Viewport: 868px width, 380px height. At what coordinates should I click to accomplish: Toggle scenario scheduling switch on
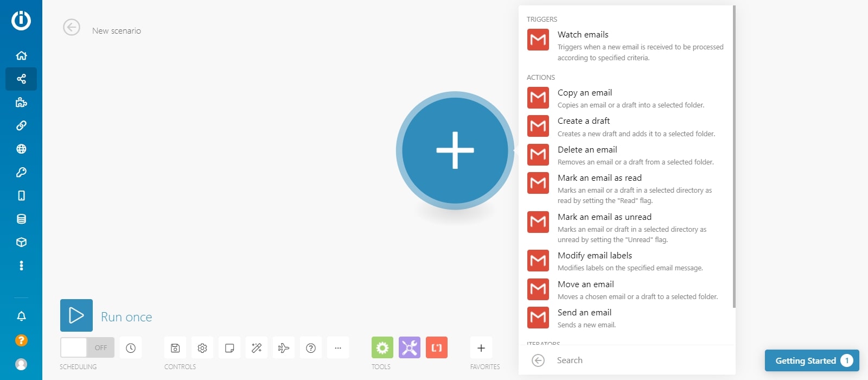[x=87, y=348]
